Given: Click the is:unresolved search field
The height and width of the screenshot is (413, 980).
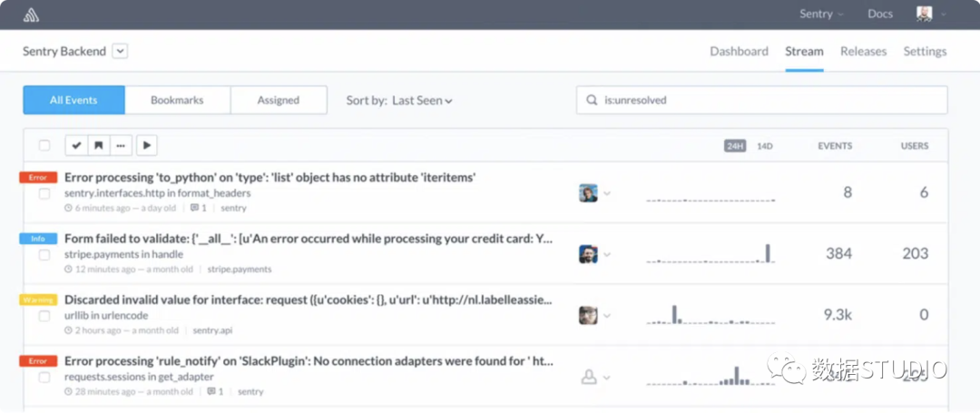Looking at the screenshot, I should [761, 100].
